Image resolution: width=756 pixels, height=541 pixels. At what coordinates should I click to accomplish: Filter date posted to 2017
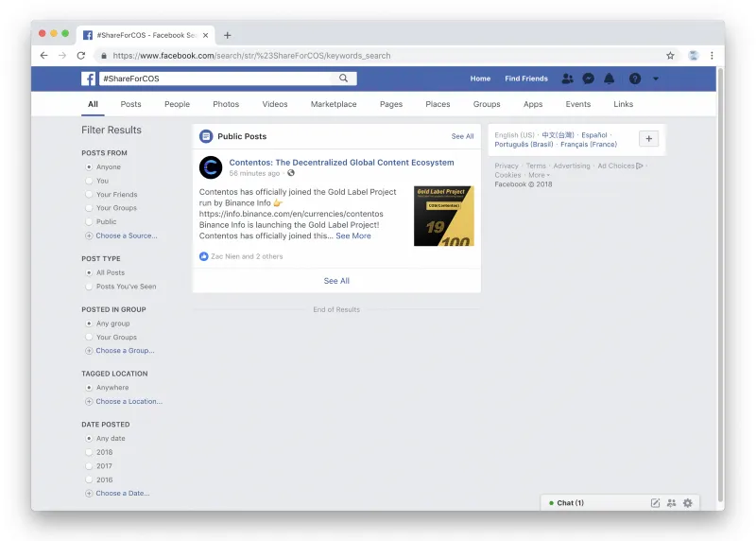pos(89,466)
